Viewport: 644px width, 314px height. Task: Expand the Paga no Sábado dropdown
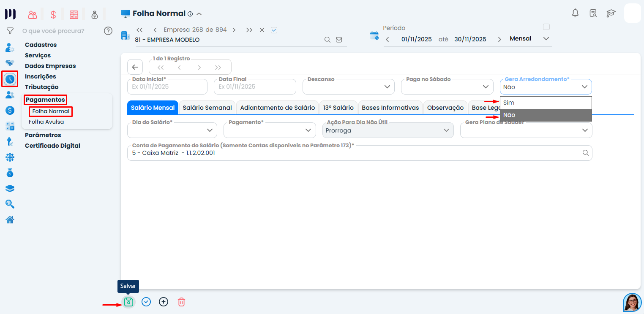point(447,87)
